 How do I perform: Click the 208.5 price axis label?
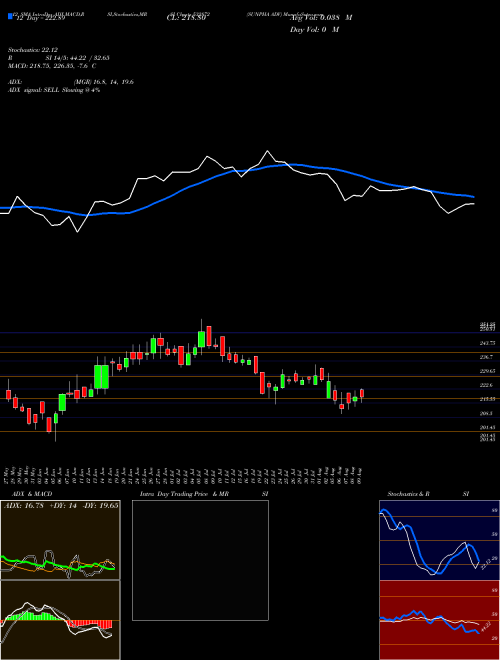point(486,413)
